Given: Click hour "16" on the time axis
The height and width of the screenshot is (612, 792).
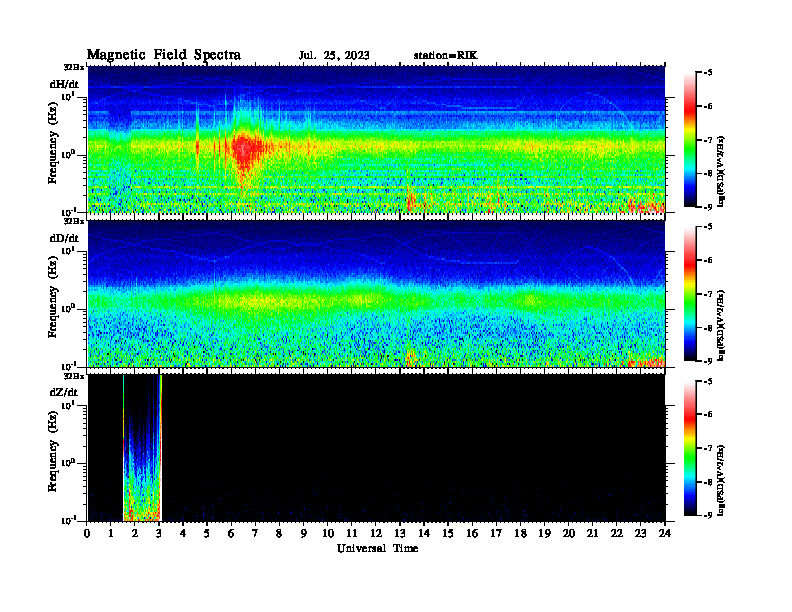Looking at the screenshot, I should pyautogui.click(x=472, y=533).
